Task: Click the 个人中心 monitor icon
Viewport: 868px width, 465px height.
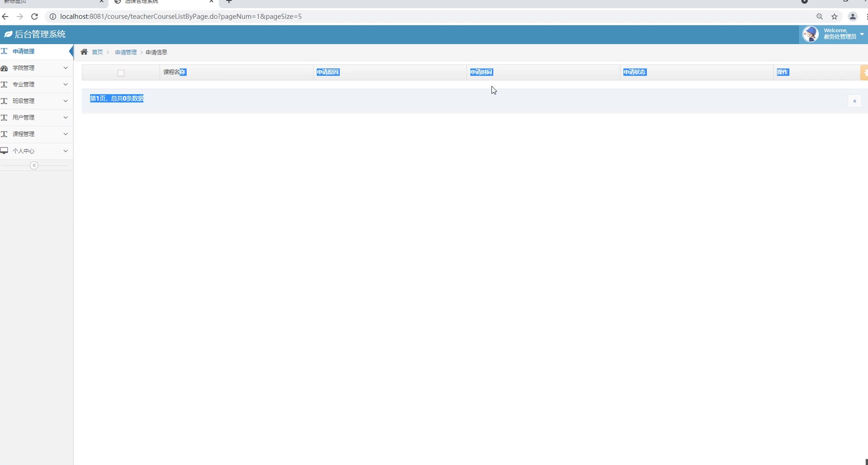Action: pyautogui.click(x=4, y=151)
